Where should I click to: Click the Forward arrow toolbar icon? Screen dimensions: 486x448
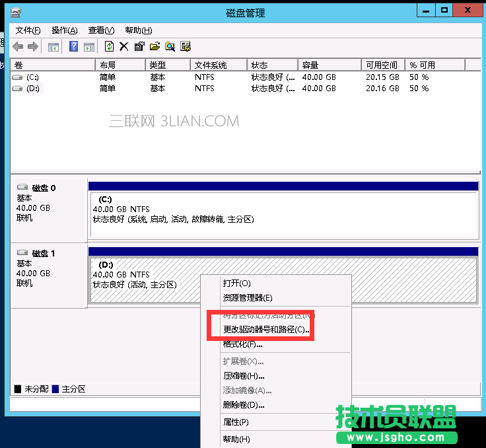coord(32,46)
